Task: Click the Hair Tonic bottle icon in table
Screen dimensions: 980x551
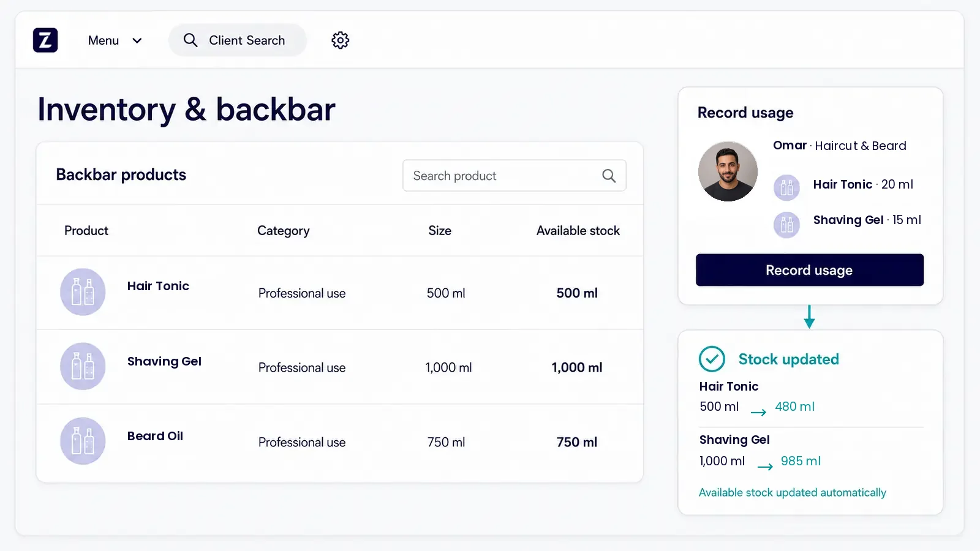Action: click(x=83, y=292)
